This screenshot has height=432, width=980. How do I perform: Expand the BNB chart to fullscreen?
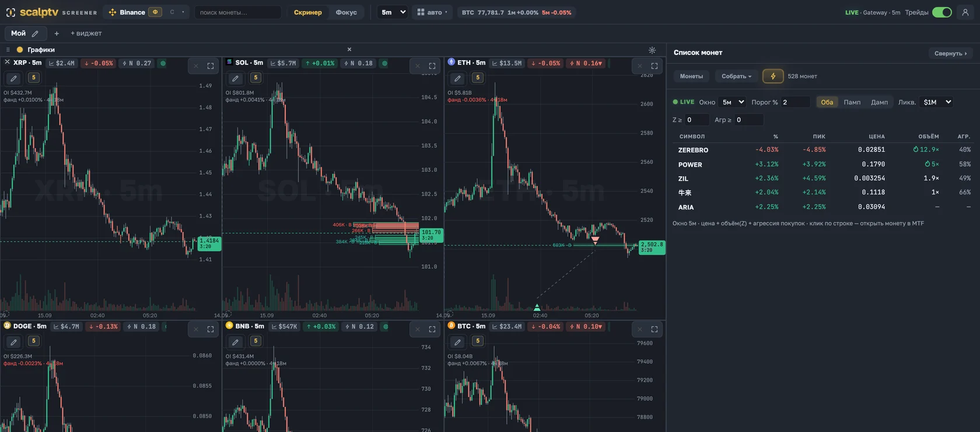432,329
